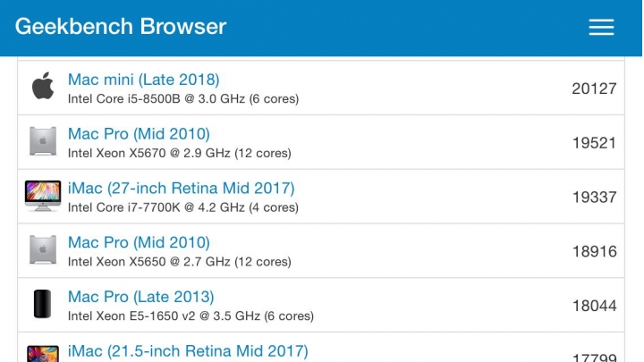Screen dimensions: 644x362
Task: Click the Apple logo icon beside Mac mini
Action: pyautogui.click(x=43, y=86)
